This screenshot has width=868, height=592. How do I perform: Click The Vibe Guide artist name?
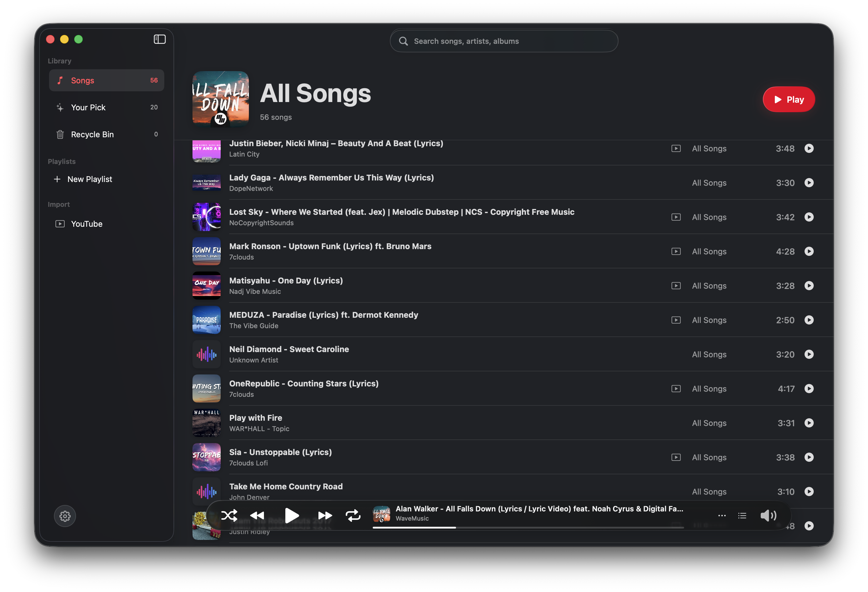point(253,326)
